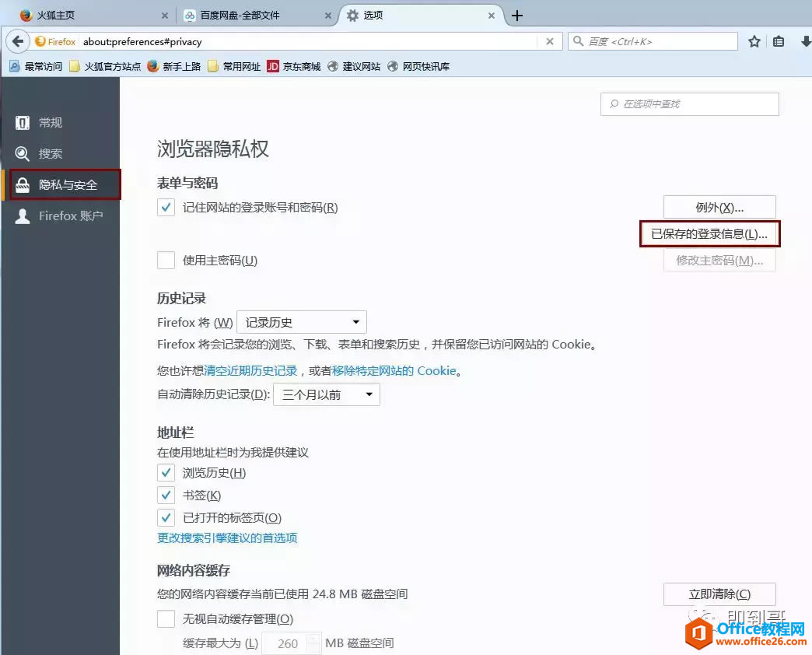Open new tab with plus button
The height and width of the screenshot is (655, 812).
pyautogui.click(x=516, y=16)
